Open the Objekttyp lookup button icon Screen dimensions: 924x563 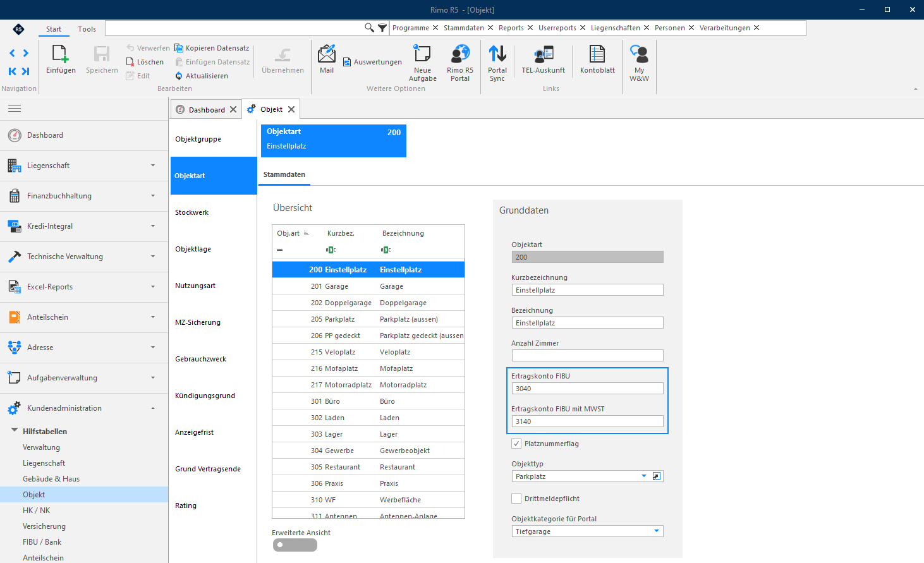point(657,476)
